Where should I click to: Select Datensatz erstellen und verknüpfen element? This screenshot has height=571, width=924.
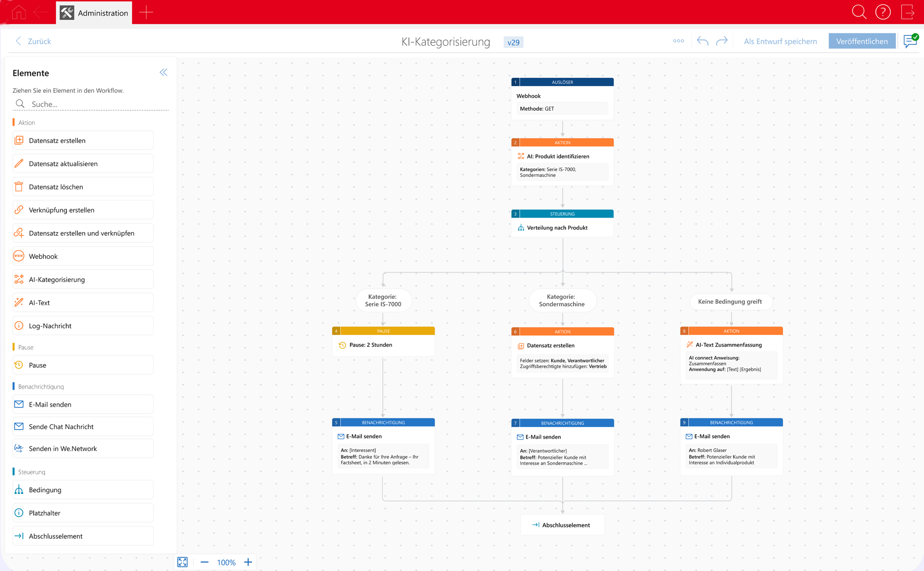click(83, 233)
